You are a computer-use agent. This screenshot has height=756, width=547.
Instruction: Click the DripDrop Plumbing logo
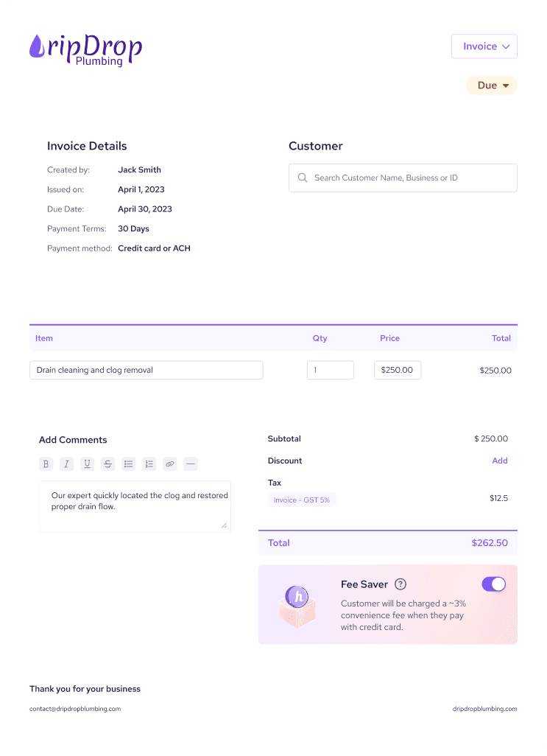coord(85,49)
